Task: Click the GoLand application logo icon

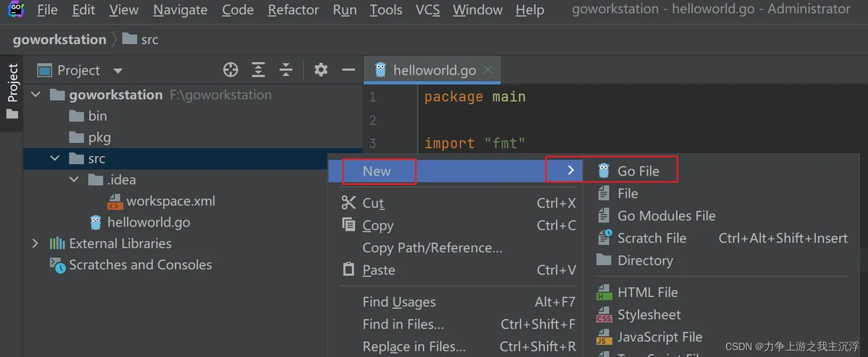Action: click(x=16, y=10)
